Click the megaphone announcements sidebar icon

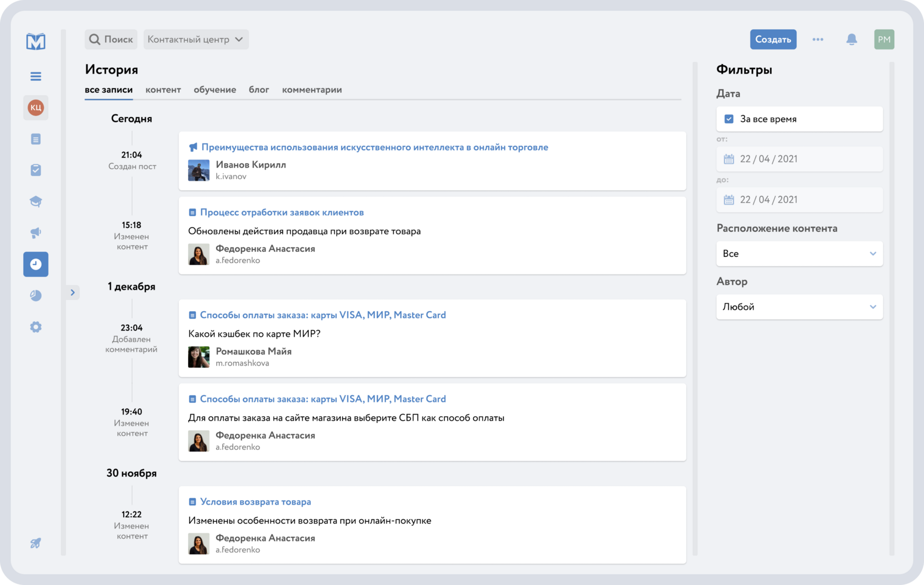(36, 233)
